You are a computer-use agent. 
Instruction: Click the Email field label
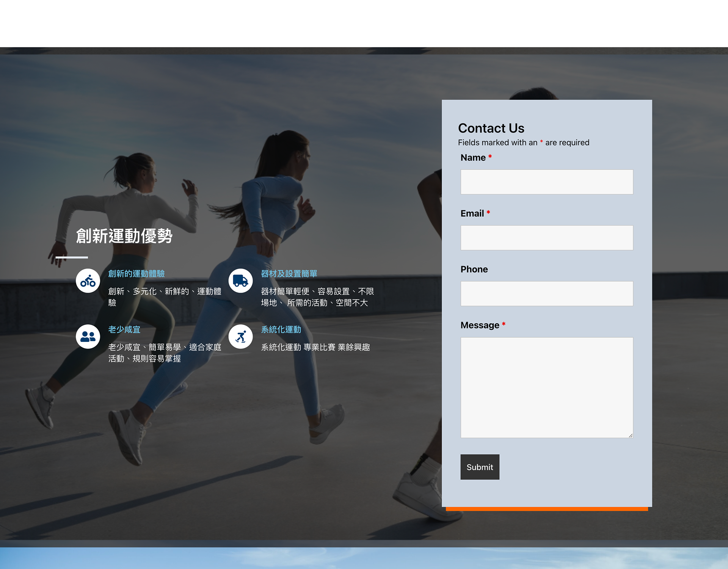pyautogui.click(x=472, y=213)
